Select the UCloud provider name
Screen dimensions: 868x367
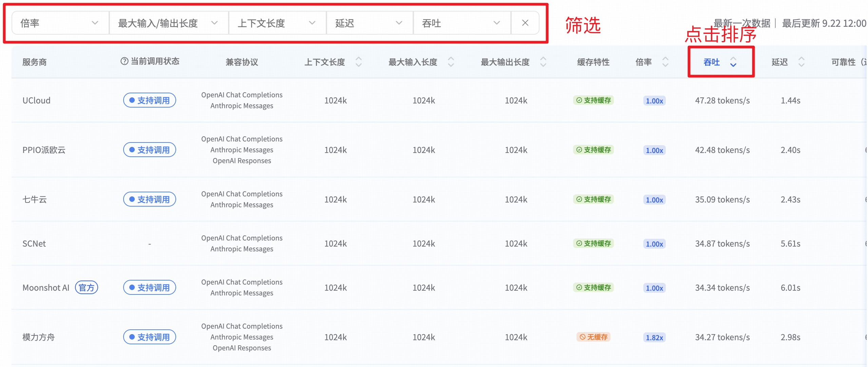36,100
